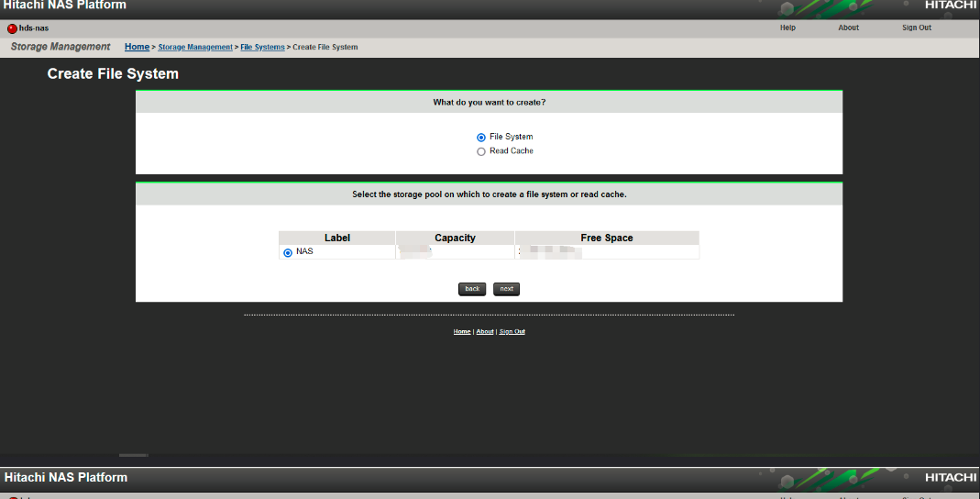Select the File System radio button
Image resolution: width=980 pixels, height=499 pixels.
coord(480,137)
